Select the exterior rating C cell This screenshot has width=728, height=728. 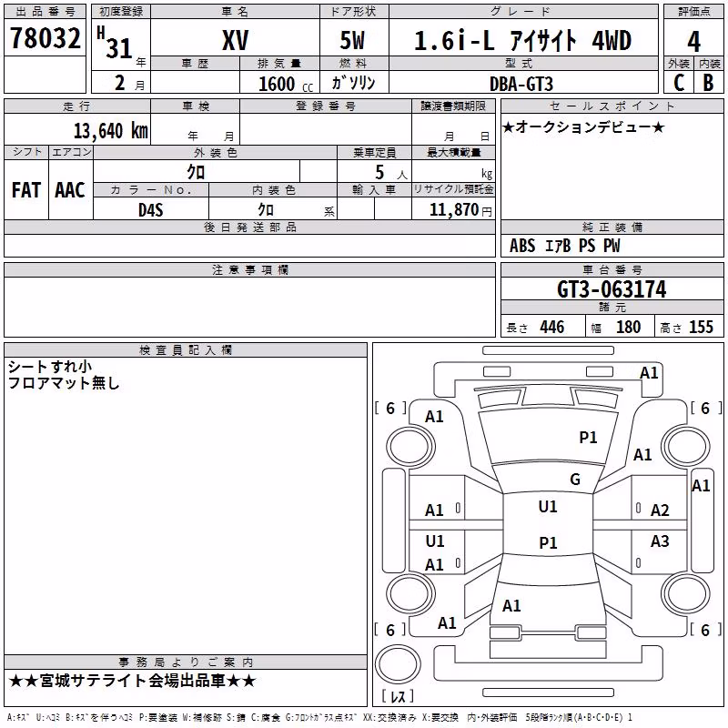(x=679, y=83)
